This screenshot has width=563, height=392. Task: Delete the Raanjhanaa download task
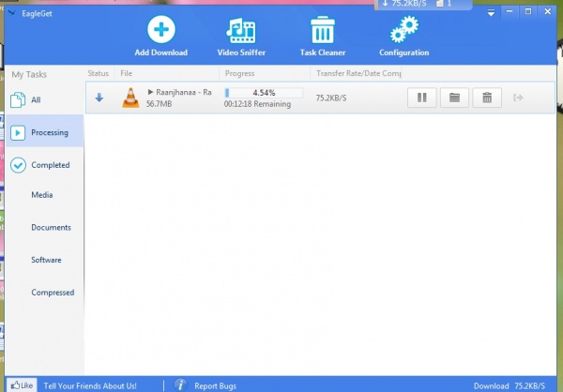(487, 98)
